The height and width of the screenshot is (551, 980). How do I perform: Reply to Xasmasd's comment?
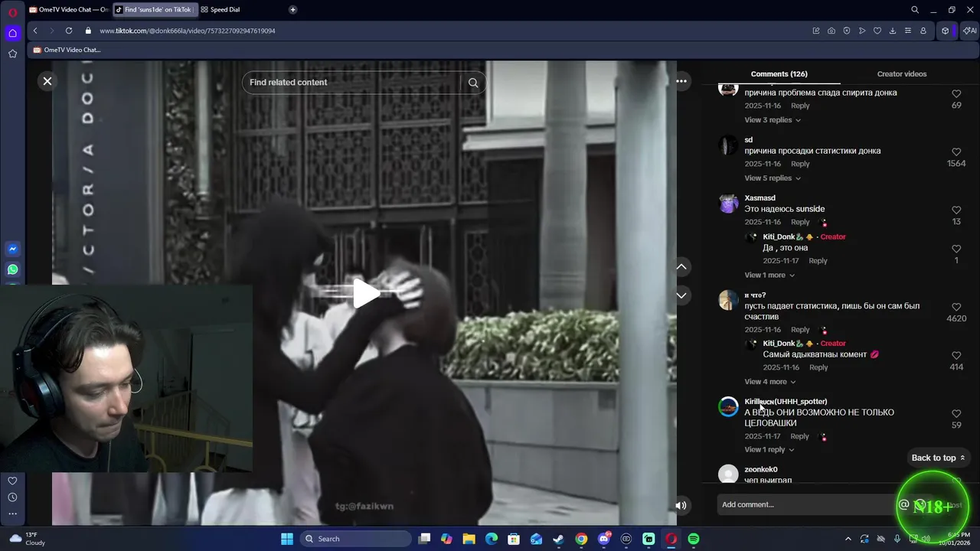[x=800, y=222]
